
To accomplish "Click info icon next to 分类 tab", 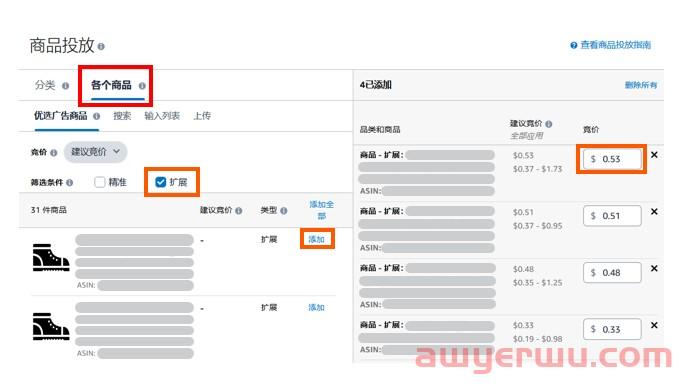I will tap(65, 86).
